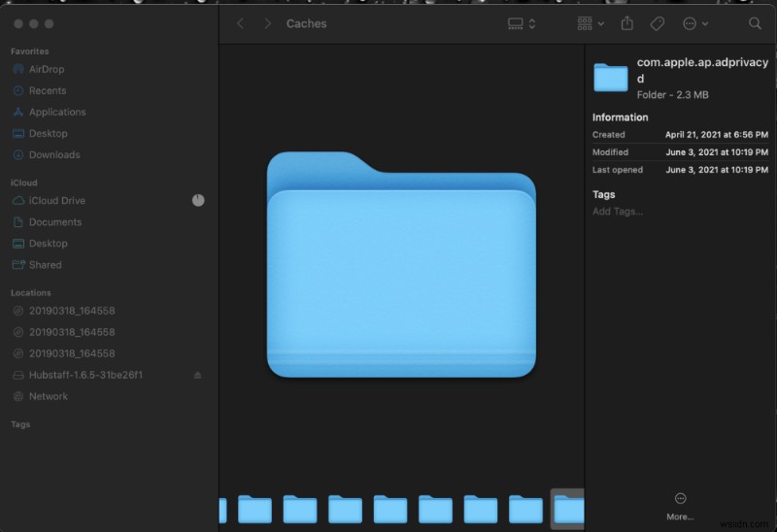This screenshot has height=532, width=777.
Task: Click the Share icon in toolbar
Action: [627, 23]
